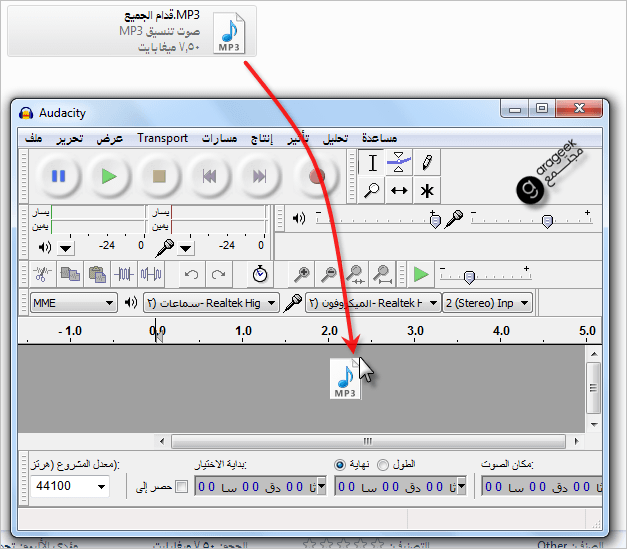Open the Realtek speakers output device dropdown

211,303
